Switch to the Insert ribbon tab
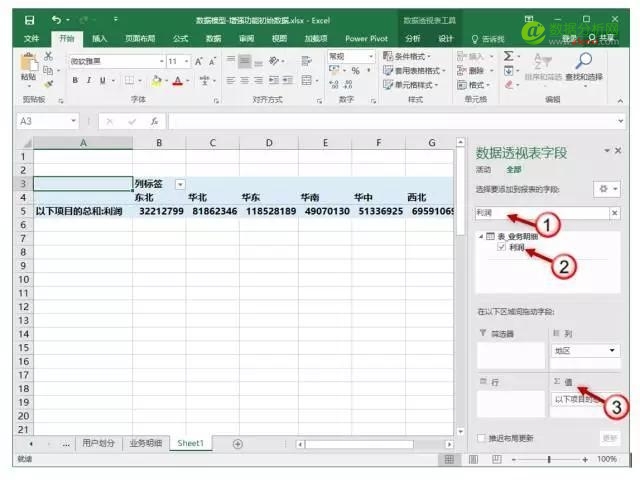Screen dimensions: 640x480 pyautogui.click(x=99, y=39)
